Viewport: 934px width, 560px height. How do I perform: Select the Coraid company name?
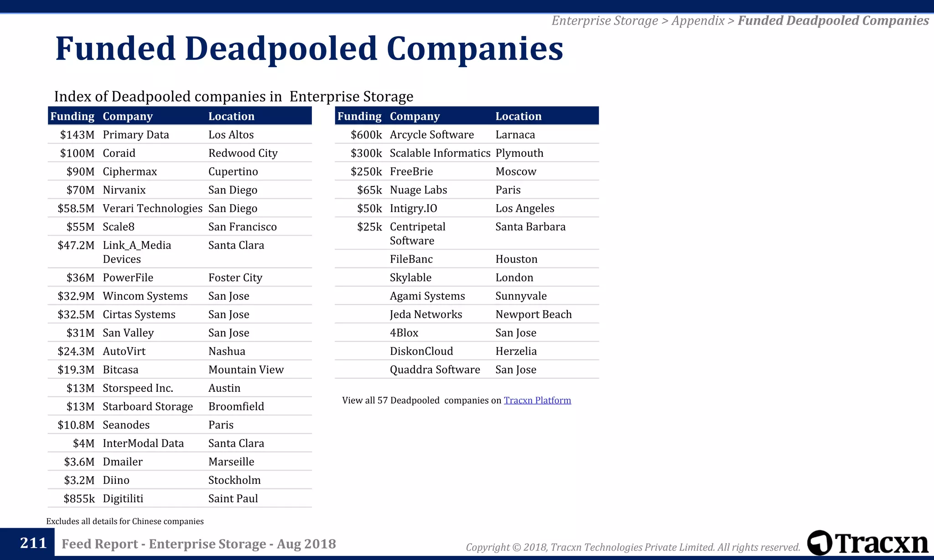click(119, 153)
